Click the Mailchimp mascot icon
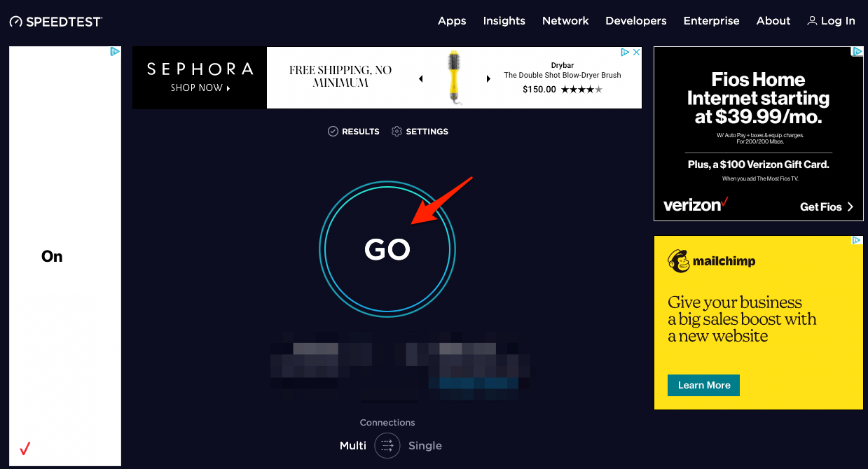This screenshot has width=868, height=469. (x=677, y=260)
